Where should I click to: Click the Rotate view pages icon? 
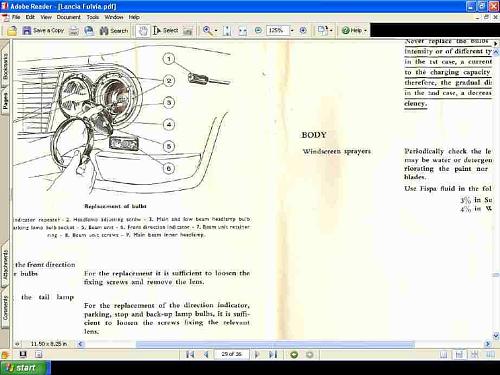click(x=322, y=30)
